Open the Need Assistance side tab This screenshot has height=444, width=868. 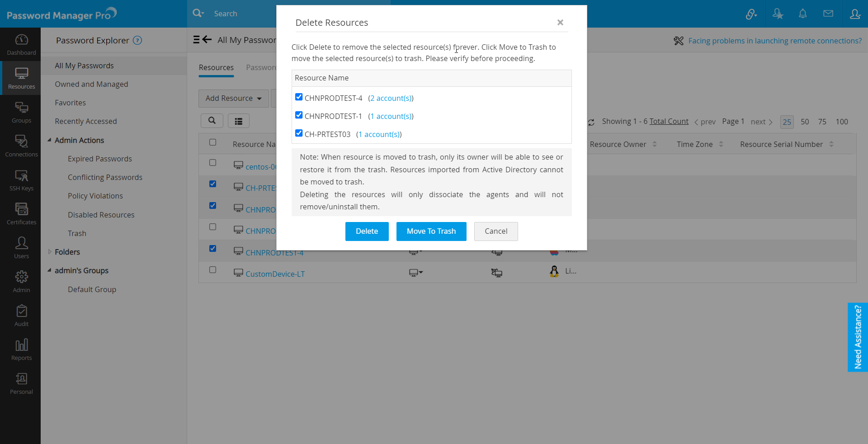pyautogui.click(x=858, y=337)
